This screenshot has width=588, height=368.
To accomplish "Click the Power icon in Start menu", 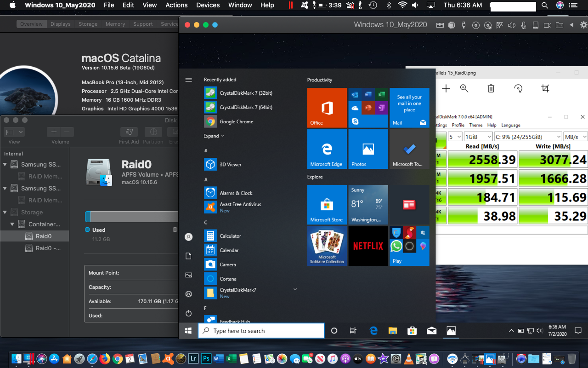I will click(188, 313).
